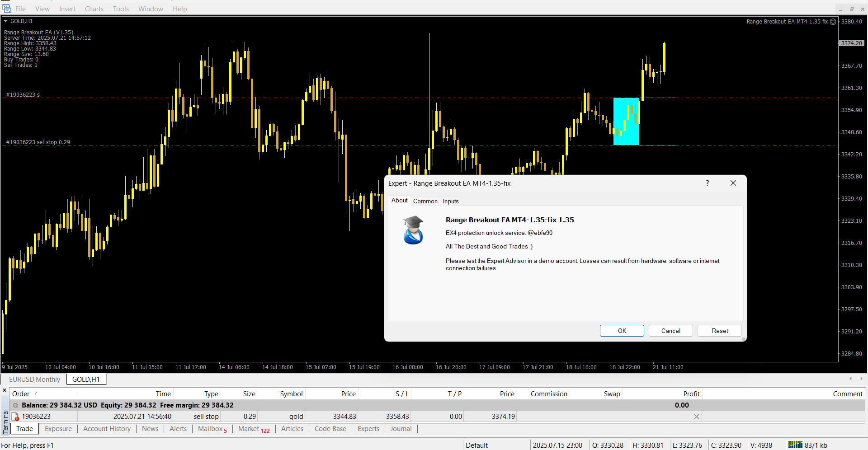The height and width of the screenshot is (450, 868).
Task: Click the pending order icon for 19036223
Action: (x=15, y=417)
